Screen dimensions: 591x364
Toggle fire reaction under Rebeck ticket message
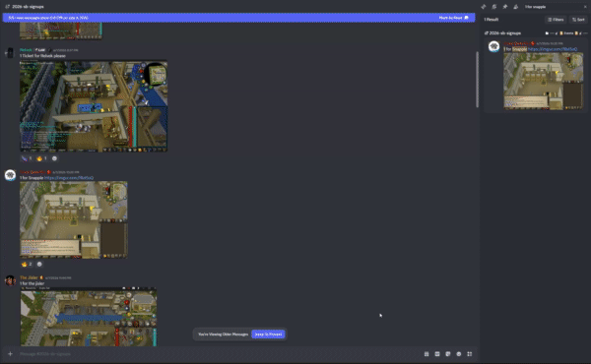pyautogui.click(x=41, y=158)
